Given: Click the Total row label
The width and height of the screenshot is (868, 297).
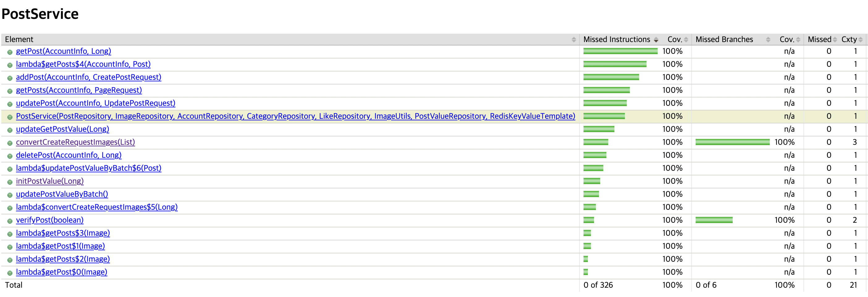Looking at the screenshot, I should tap(14, 285).
